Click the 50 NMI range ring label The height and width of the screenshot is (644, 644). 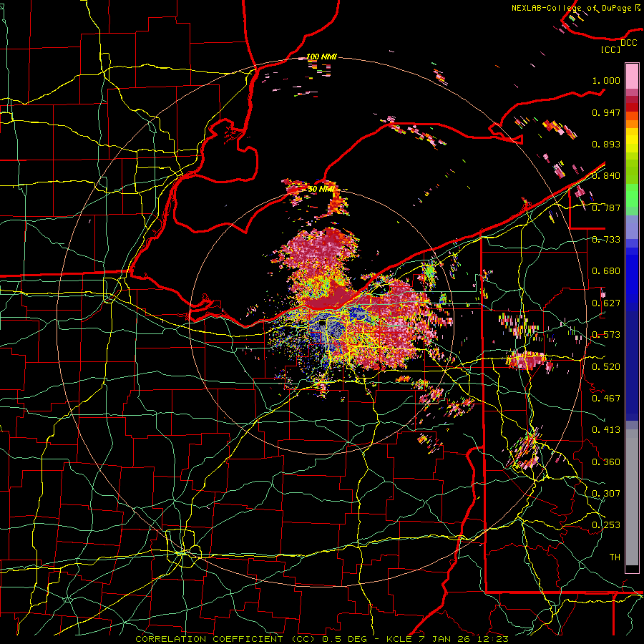point(321,190)
